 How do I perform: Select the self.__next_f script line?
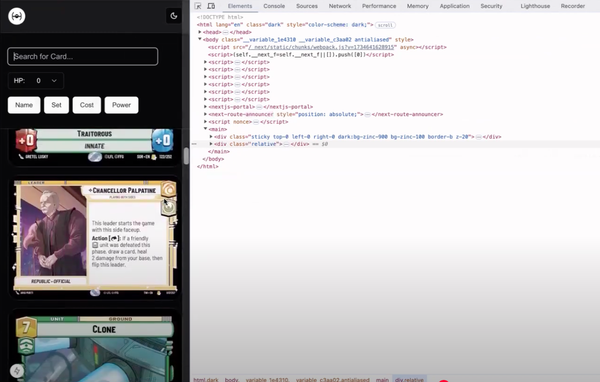pyautogui.click(x=301, y=55)
